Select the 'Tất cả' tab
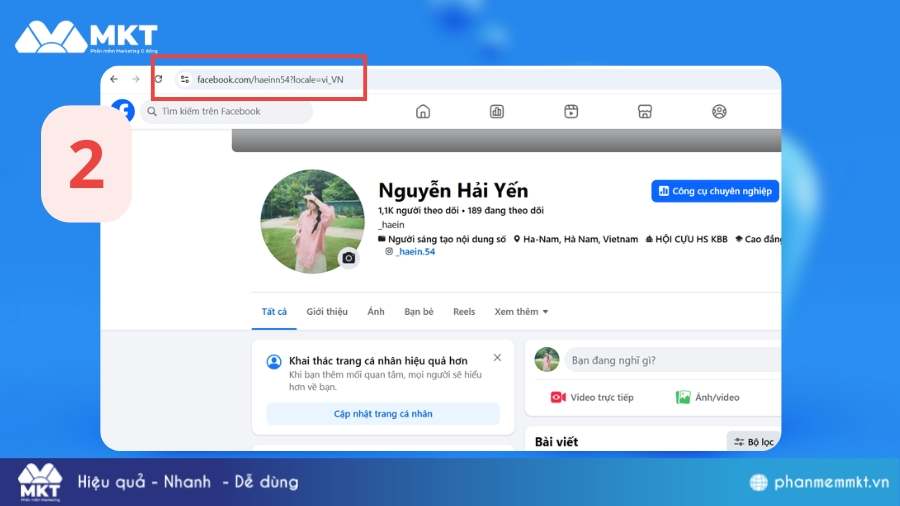 (x=274, y=312)
